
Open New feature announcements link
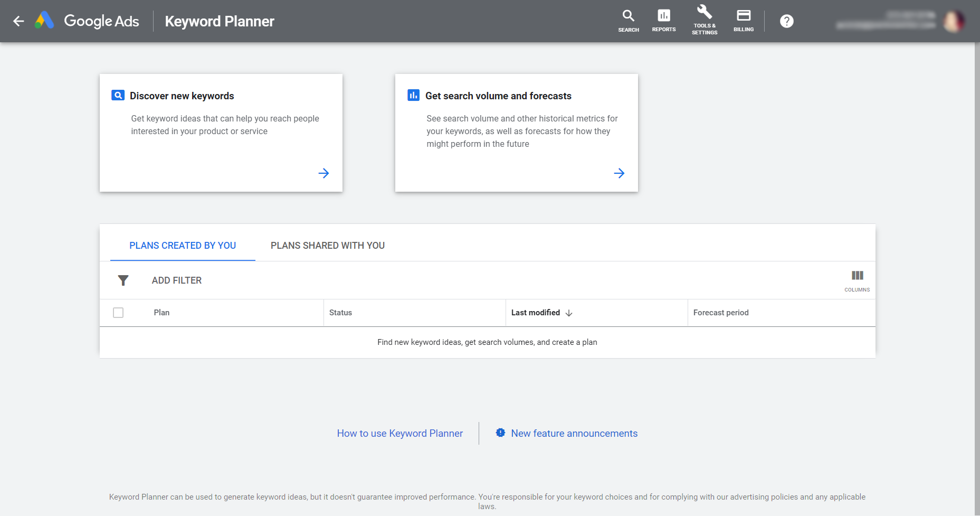(x=574, y=433)
